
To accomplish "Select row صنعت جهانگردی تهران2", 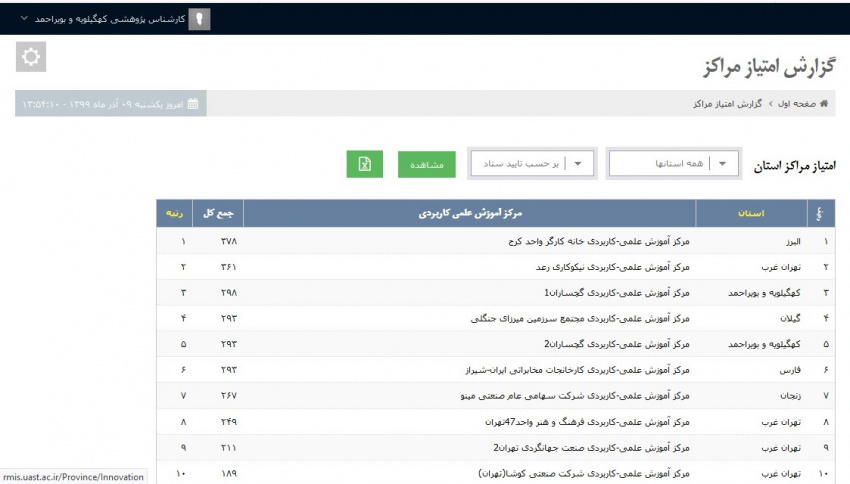I will coord(495,448).
